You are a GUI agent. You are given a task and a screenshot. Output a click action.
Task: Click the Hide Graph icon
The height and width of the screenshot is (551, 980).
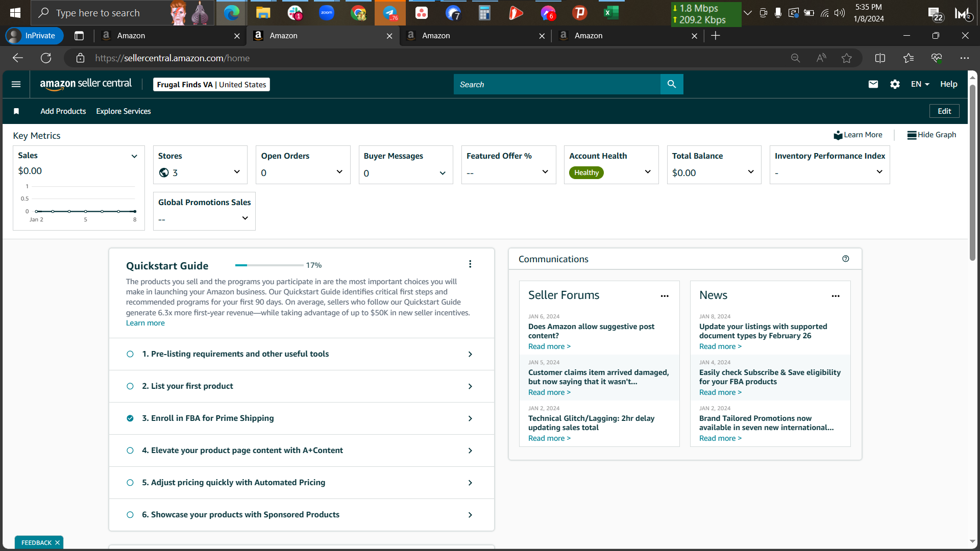pos(912,135)
